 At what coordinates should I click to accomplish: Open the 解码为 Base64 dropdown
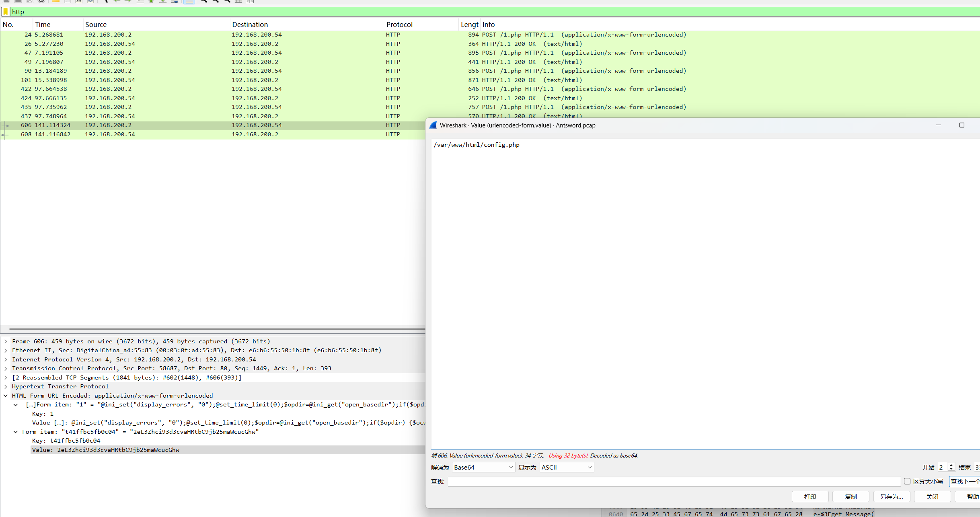(483, 467)
